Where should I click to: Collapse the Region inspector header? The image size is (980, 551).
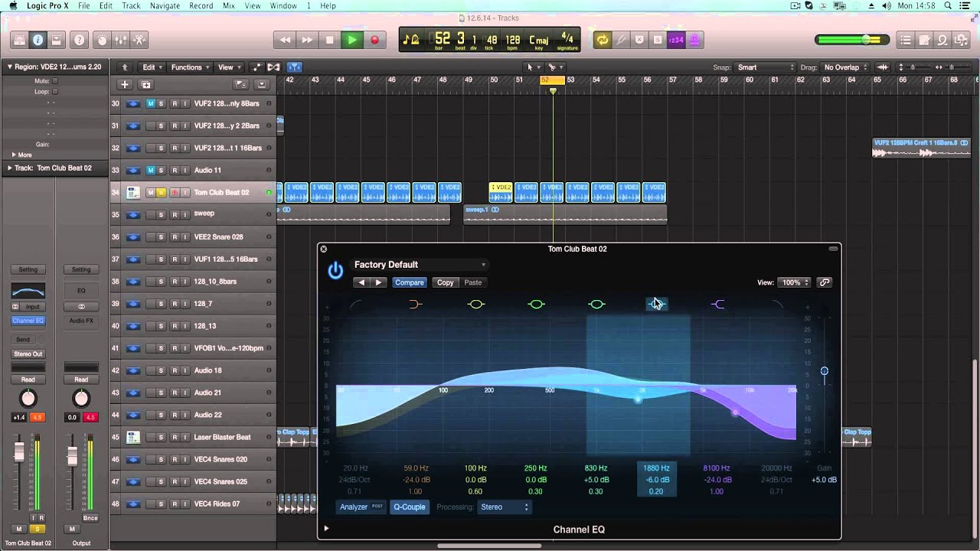9,67
